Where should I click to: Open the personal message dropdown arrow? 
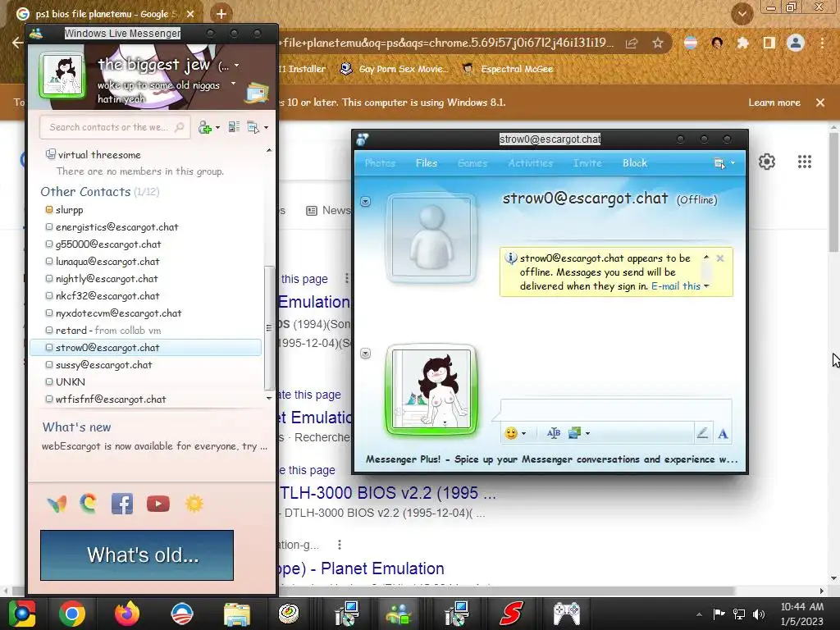pos(233,84)
